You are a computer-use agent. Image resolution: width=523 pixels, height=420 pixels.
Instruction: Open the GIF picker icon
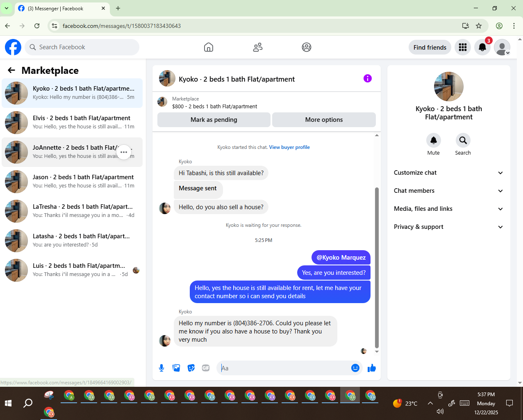(x=206, y=368)
